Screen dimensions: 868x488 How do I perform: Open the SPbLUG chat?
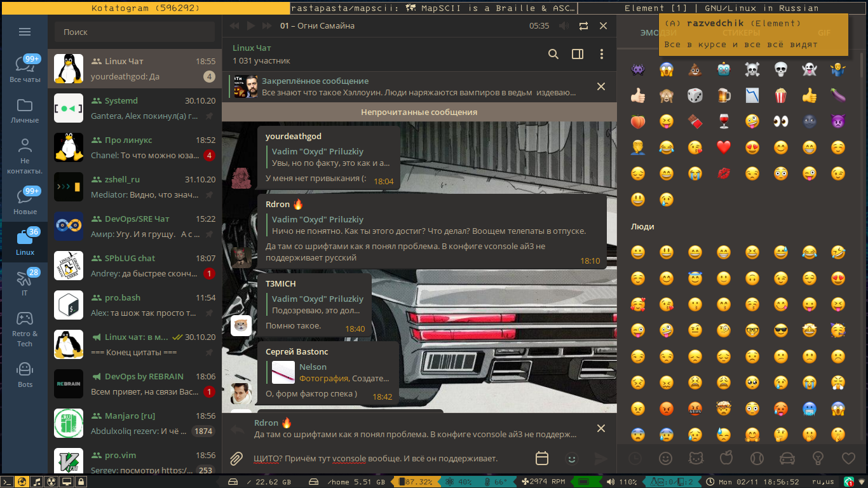coord(135,266)
